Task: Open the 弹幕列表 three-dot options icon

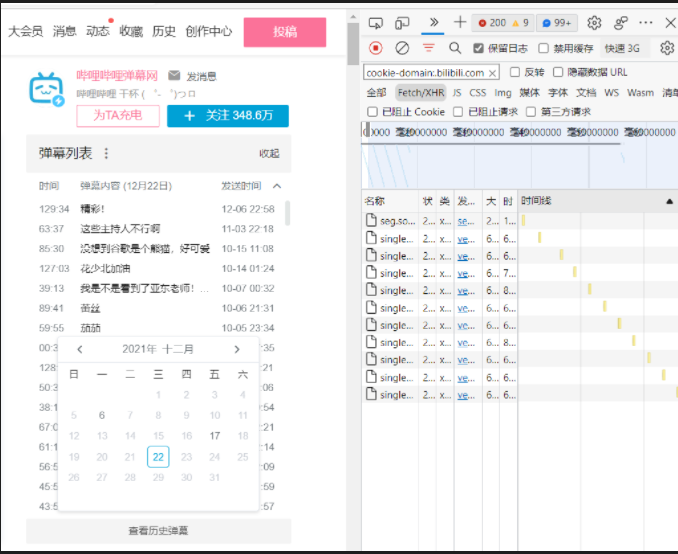Action: pyautogui.click(x=106, y=153)
